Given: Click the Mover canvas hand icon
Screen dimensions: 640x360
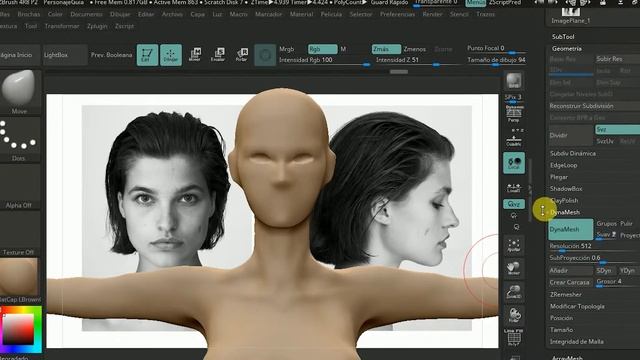Looking at the screenshot, I should click(514, 268).
